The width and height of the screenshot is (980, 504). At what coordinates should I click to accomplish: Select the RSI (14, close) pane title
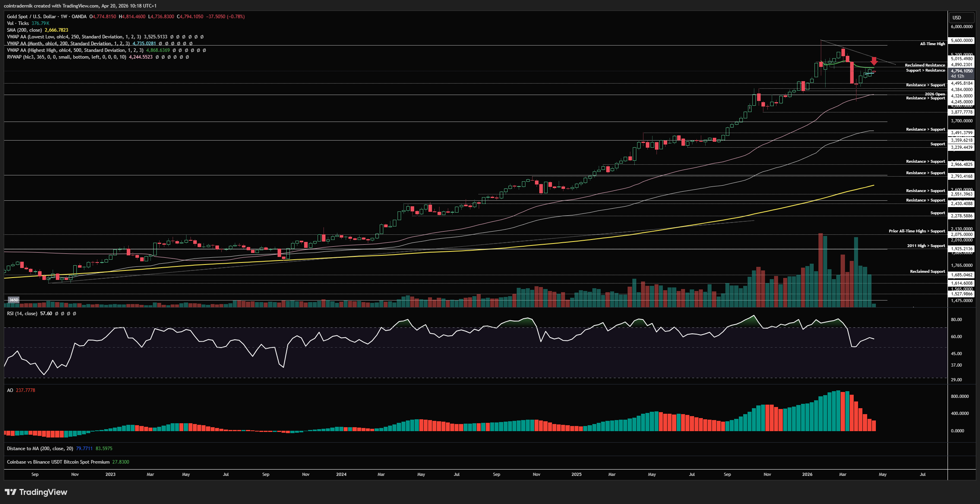22,314
